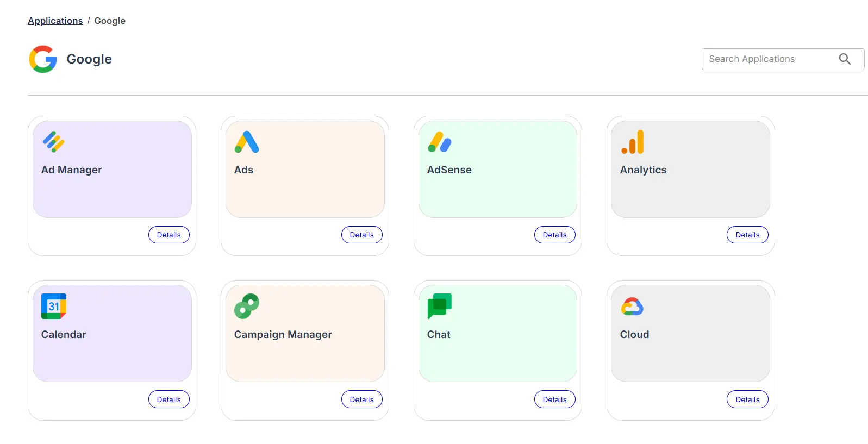The width and height of the screenshot is (868, 444).
Task: Click the Google breadcrumb text
Action: [x=110, y=21]
